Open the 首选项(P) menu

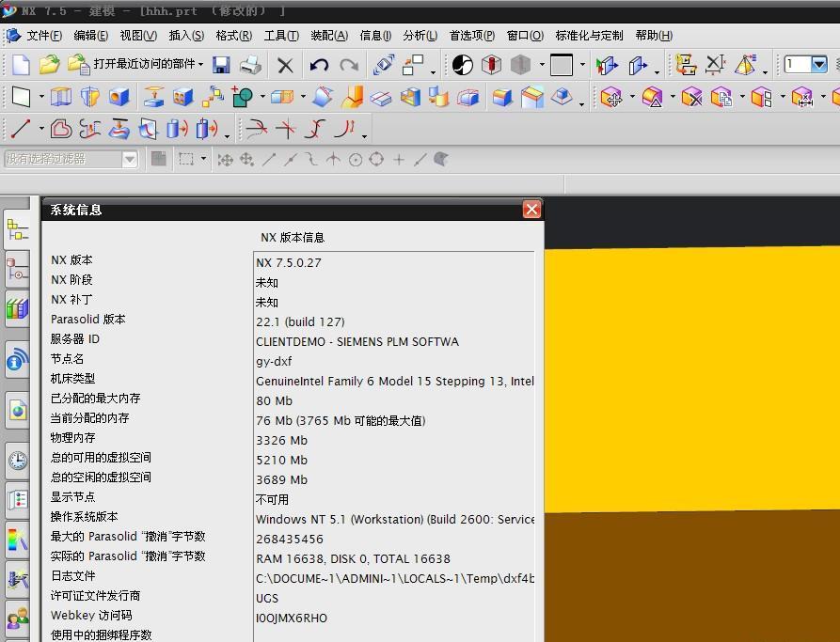[472, 36]
